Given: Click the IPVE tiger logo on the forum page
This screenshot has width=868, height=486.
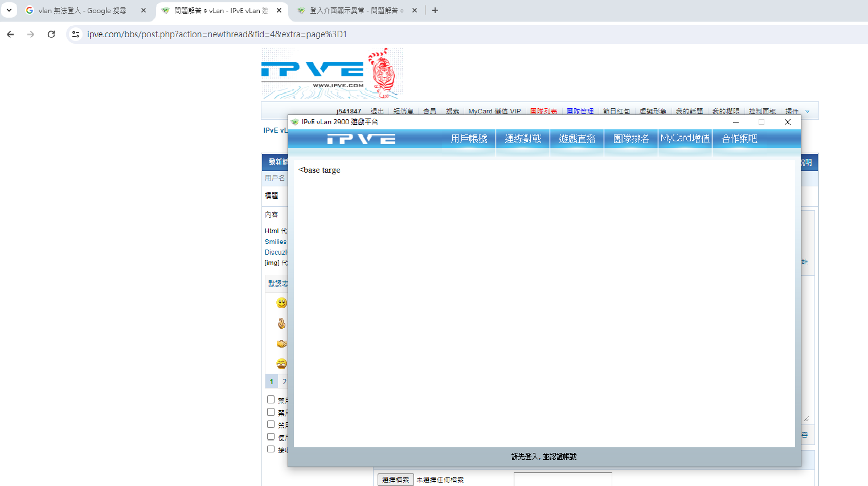Looking at the screenshot, I should pos(332,73).
